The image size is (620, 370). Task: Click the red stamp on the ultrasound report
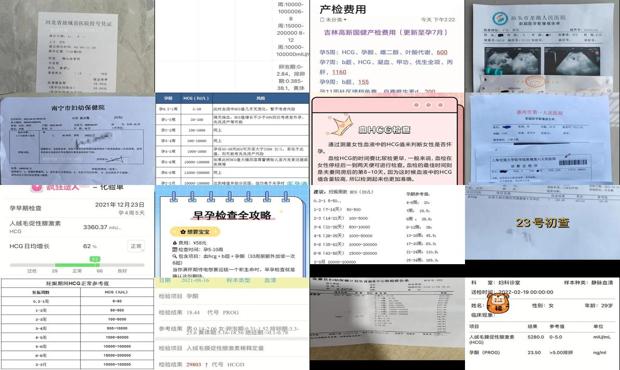[534, 82]
